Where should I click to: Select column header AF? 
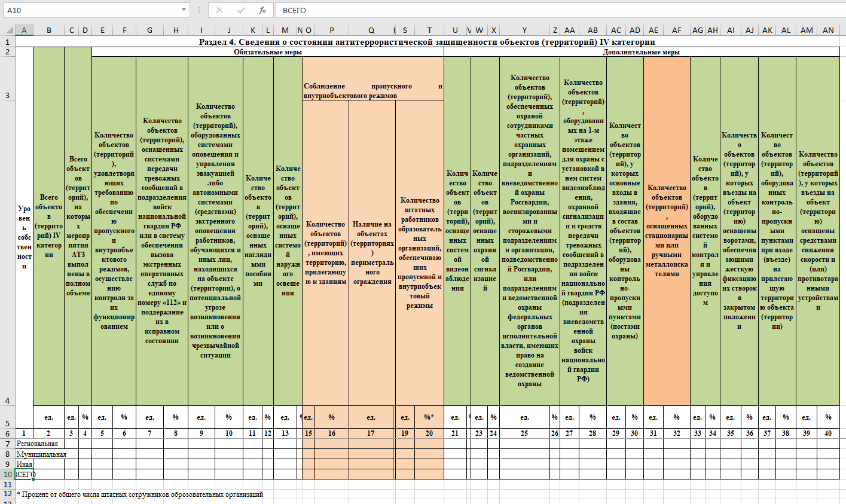[x=676, y=30]
